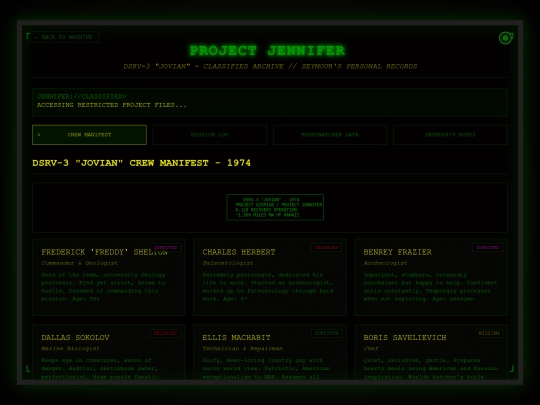This screenshot has height=405, width=540.
Task: Click the 'Marine Biologist' role text
Action: 70,349
